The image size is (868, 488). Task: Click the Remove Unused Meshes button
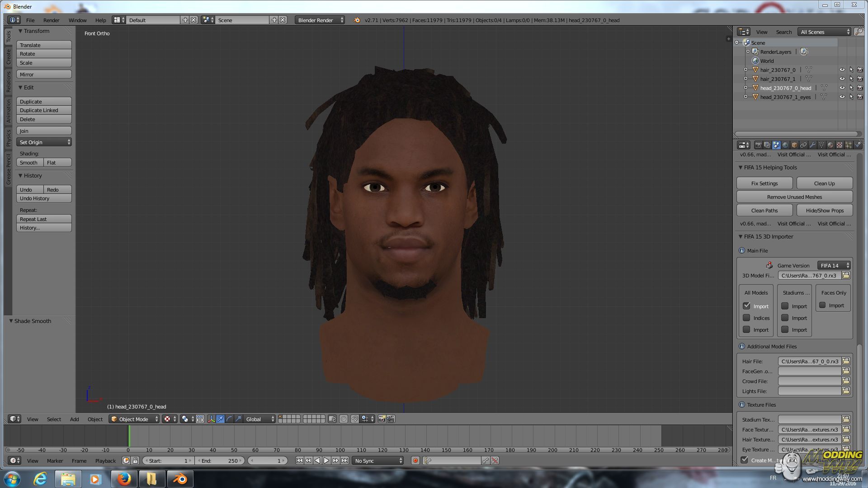tap(794, 197)
